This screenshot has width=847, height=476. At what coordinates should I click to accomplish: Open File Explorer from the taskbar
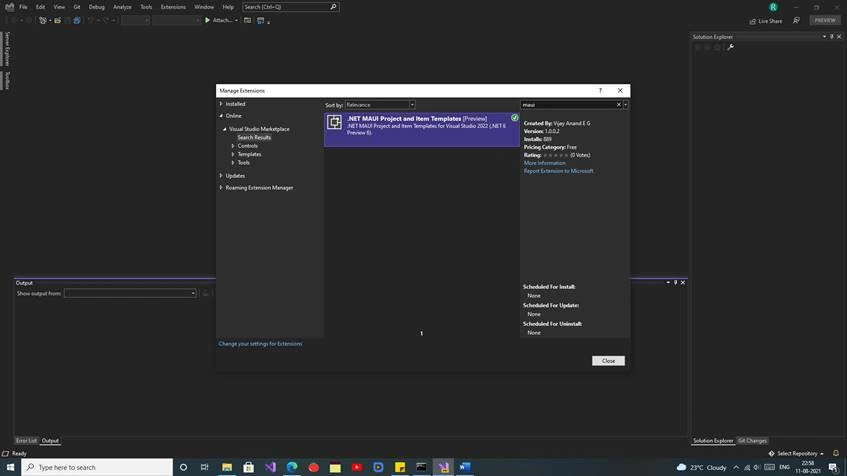tap(227, 467)
